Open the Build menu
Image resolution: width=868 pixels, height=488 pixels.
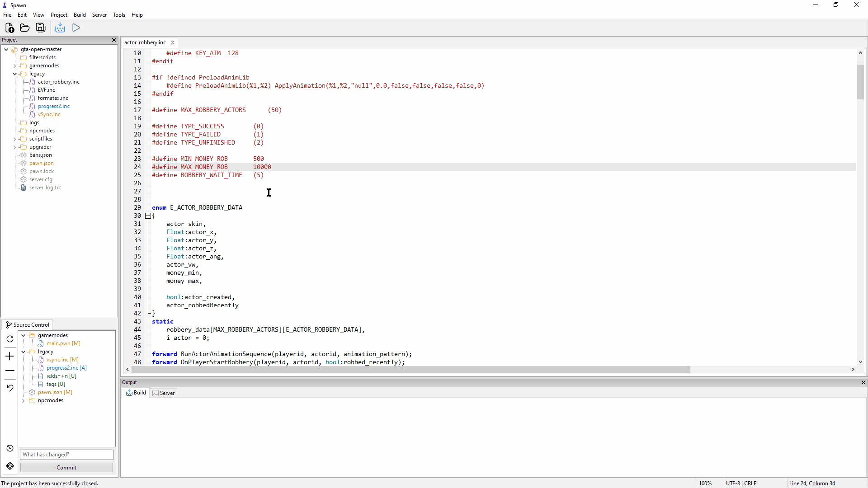80,15
